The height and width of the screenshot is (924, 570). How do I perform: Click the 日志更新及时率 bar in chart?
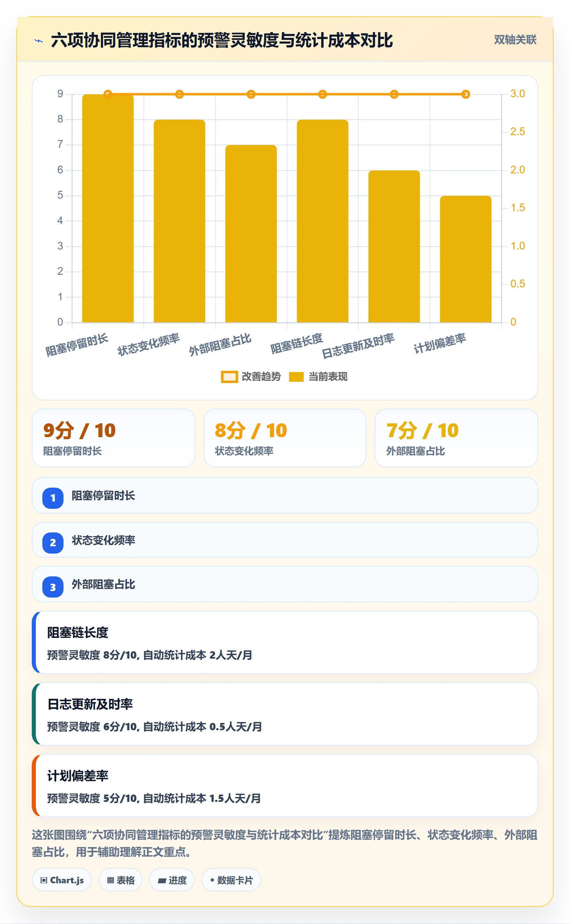pyautogui.click(x=394, y=246)
